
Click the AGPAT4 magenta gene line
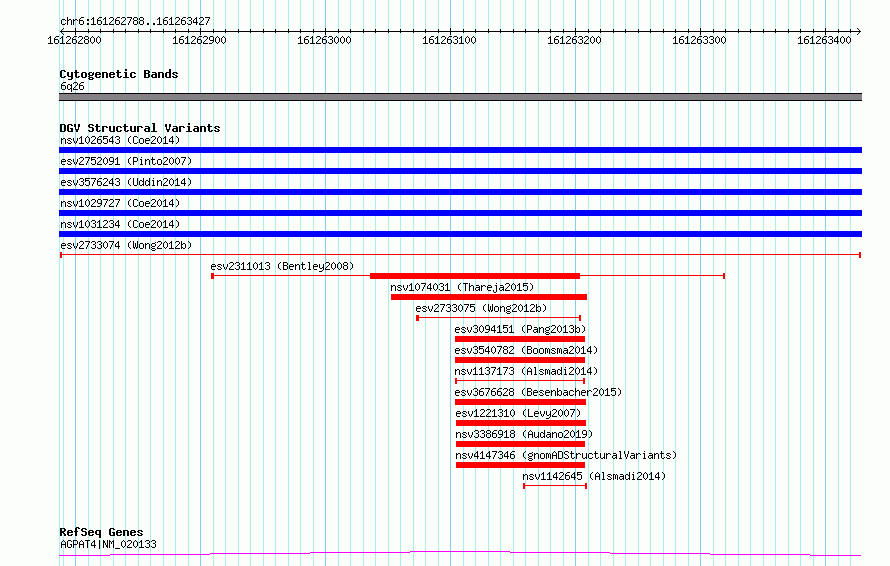[x=460, y=554]
